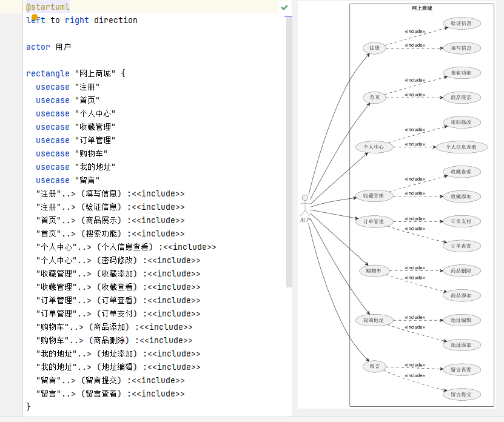This screenshot has height=422, width=504.
Task: Click the code line with (搜索功能) include
Action: pos(110,233)
